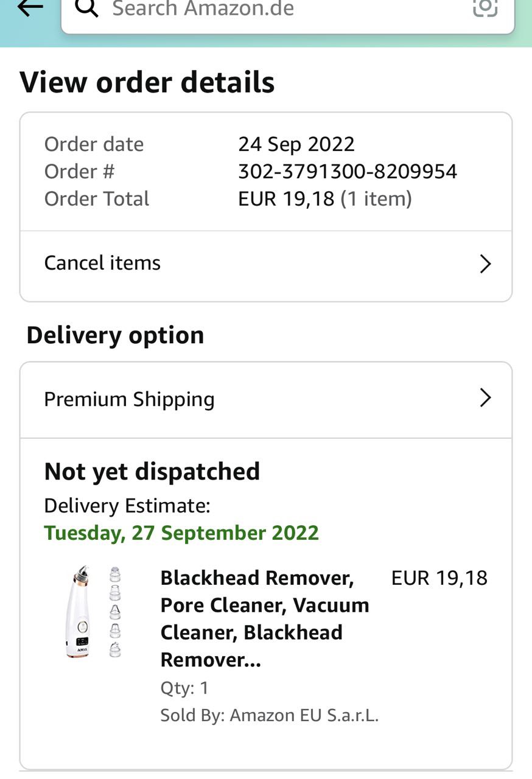The height and width of the screenshot is (779, 532).
Task: Expand the Premium Shipping chevron
Action: [x=485, y=398]
